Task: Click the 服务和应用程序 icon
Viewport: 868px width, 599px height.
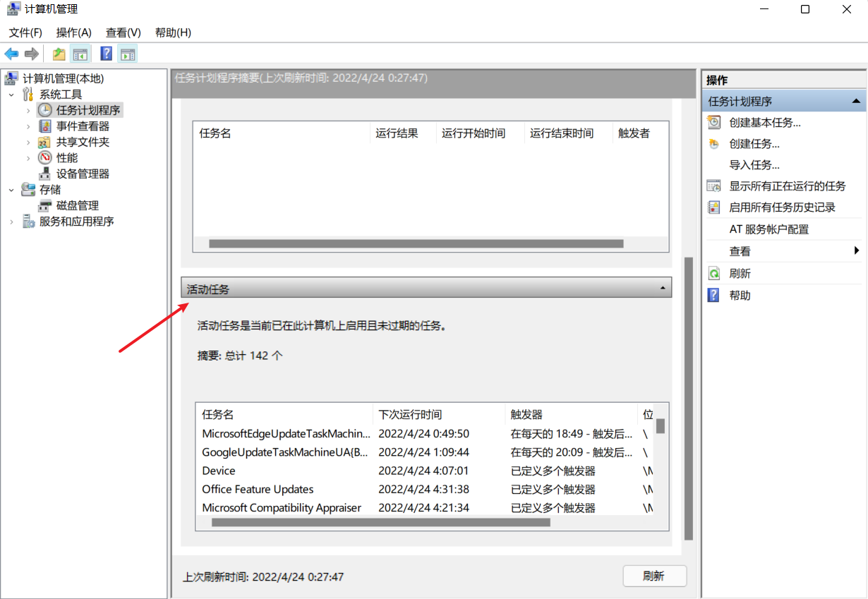Action: pos(29,221)
